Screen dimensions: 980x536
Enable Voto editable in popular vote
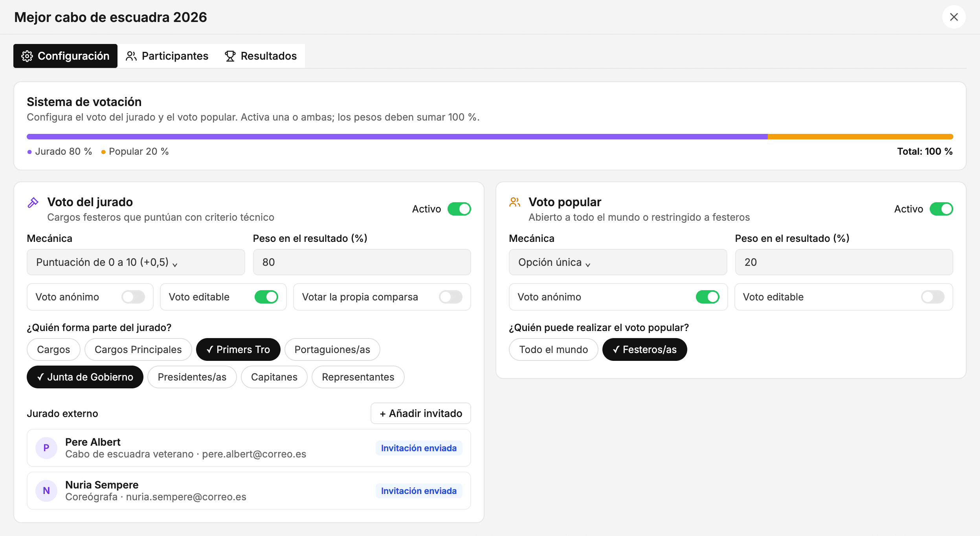click(x=933, y=297)
